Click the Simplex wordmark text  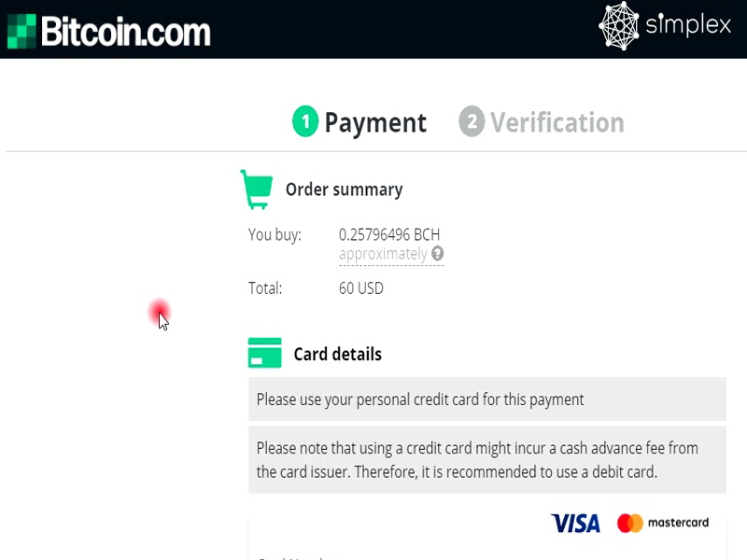pos(688,26)
